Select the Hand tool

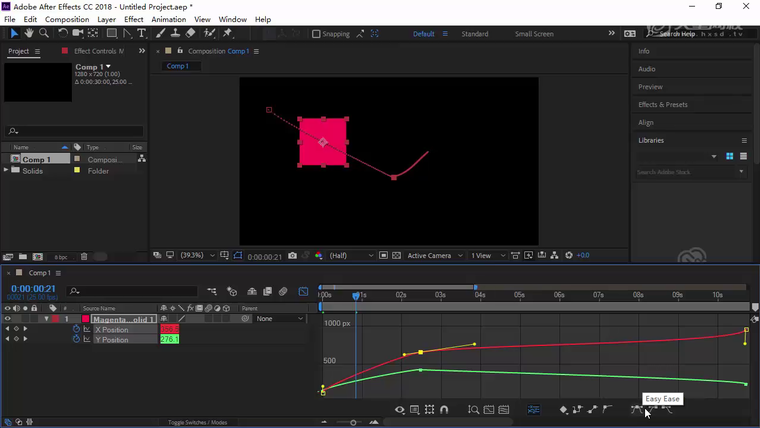(x=29, y=33)
